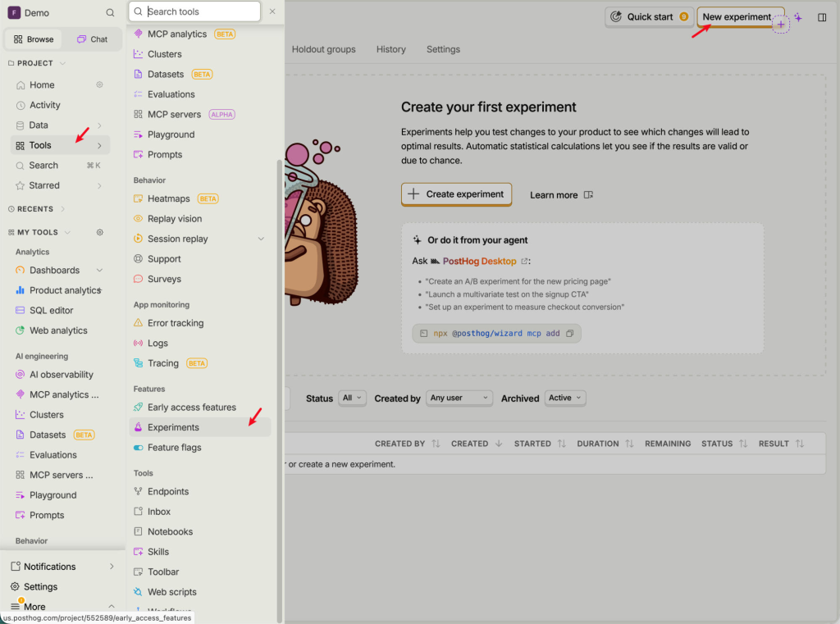The width and height of the screenshot is (840, 624).
Task: Expand the Starred chevron
Action: [99, 186]
